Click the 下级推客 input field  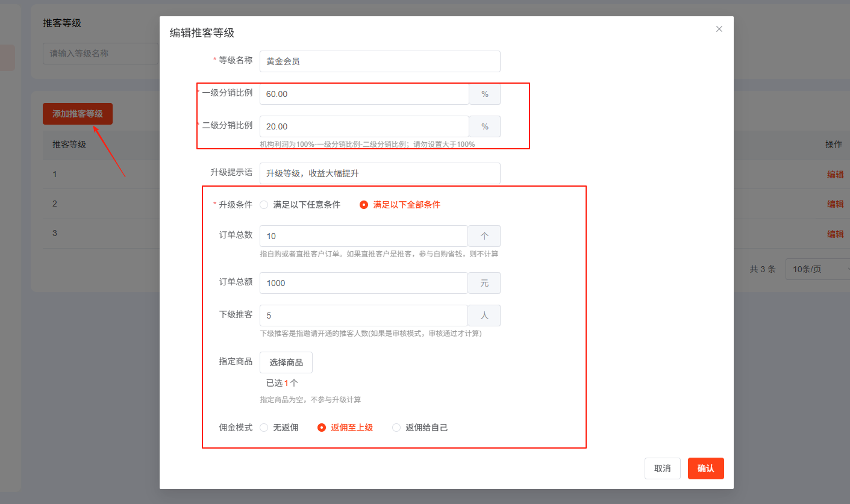[x=363, y=316]
